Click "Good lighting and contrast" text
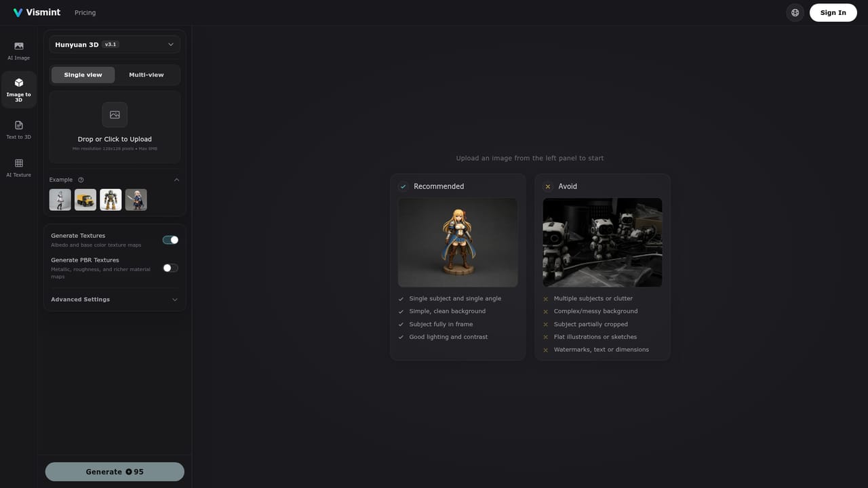Viewport: 868px width, 488px height. [x=448, y=337]
